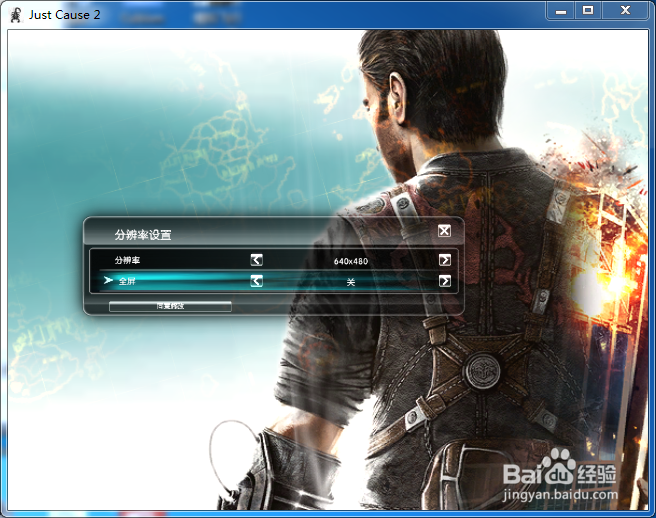Screen dimensions: 656x518
Task: Click the Just Cause 2 title bar icon
Action: [15, 15]
